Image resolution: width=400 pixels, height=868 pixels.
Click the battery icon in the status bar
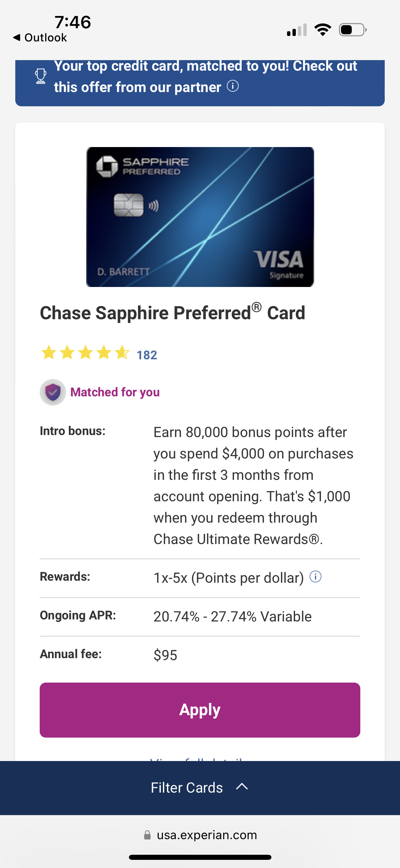(351, 30)
